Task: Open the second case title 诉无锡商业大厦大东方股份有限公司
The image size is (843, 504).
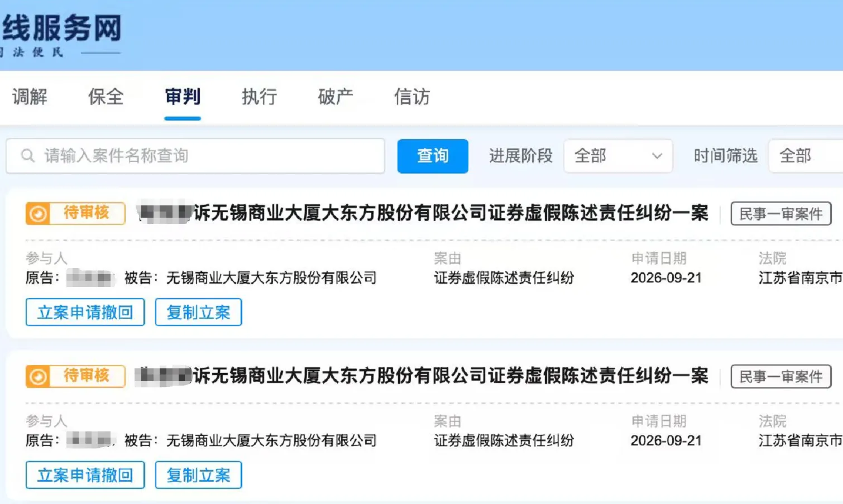Action: tap(451, 376)
